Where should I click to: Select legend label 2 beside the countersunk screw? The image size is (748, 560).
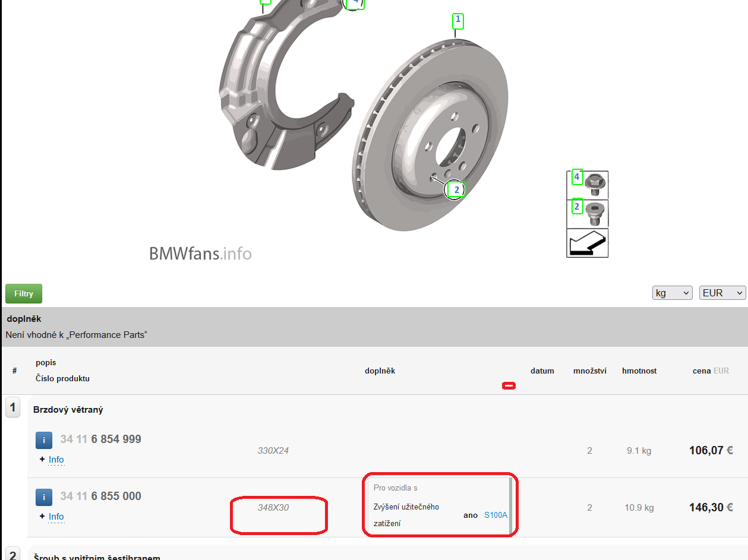click(577, 207)
